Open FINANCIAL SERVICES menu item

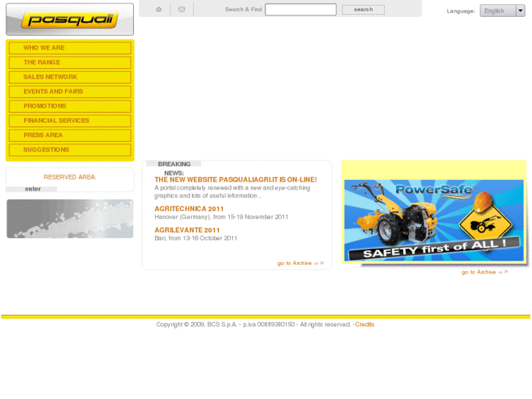tap(70, 121)
